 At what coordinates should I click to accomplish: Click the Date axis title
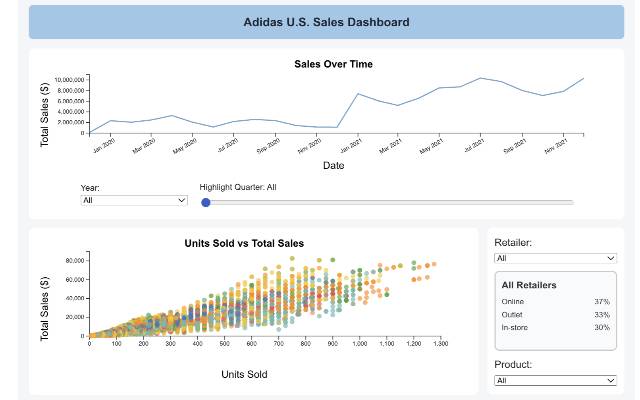(333, 165)
